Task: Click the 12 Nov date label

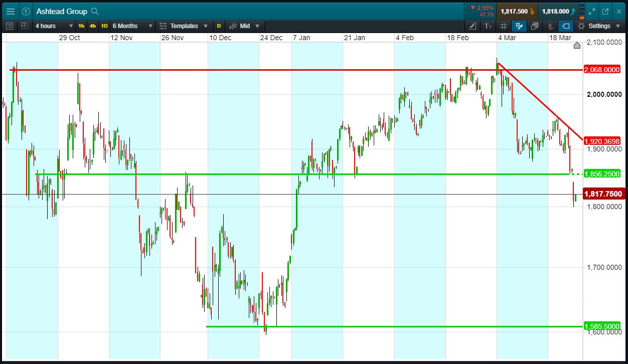Action: coord(121,38)
